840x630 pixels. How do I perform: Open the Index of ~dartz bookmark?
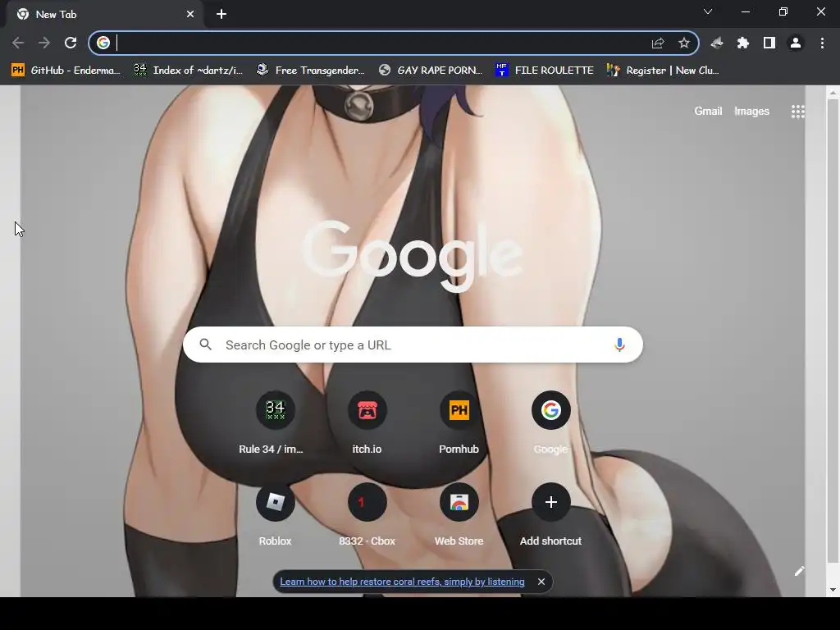188,71
